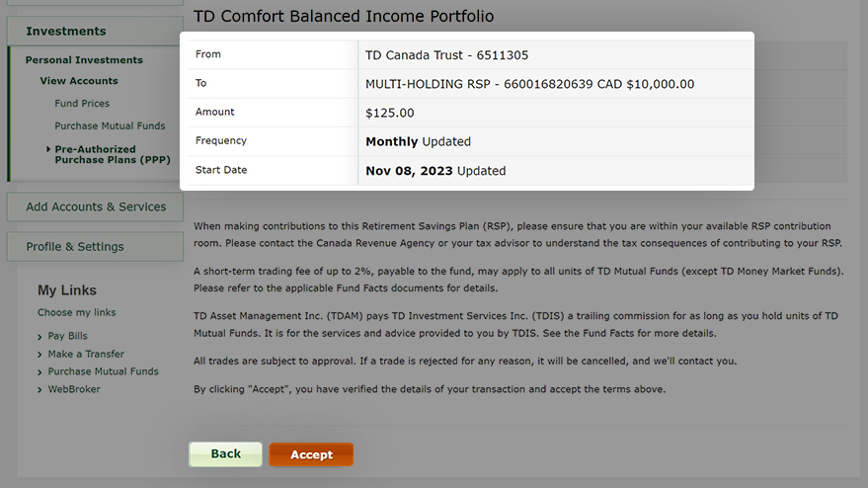
Task: Open Purchase Mutual Funds under My Links
Action: pyautogui.click(x=103, y=371)
